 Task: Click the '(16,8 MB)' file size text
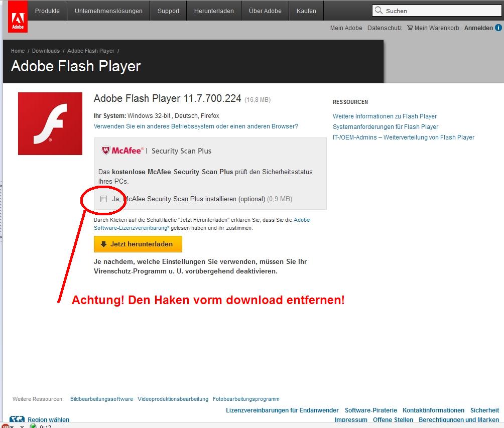[258, 100]
